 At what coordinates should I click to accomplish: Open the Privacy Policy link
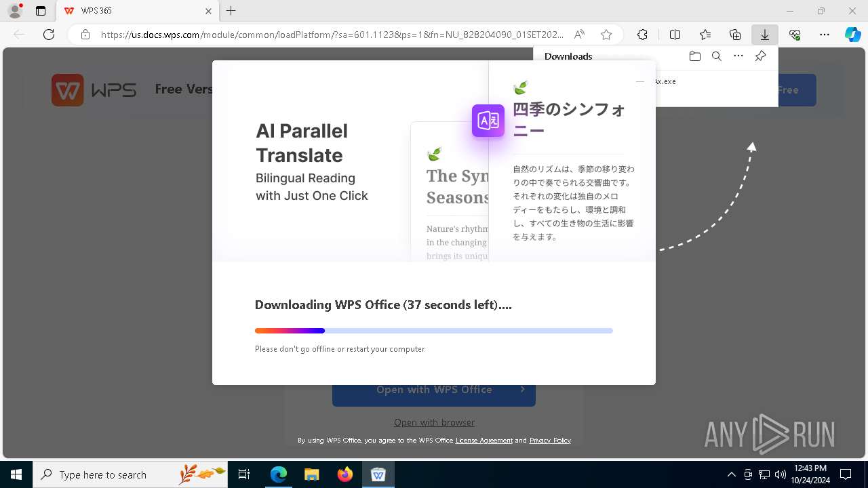pos(550,441)
